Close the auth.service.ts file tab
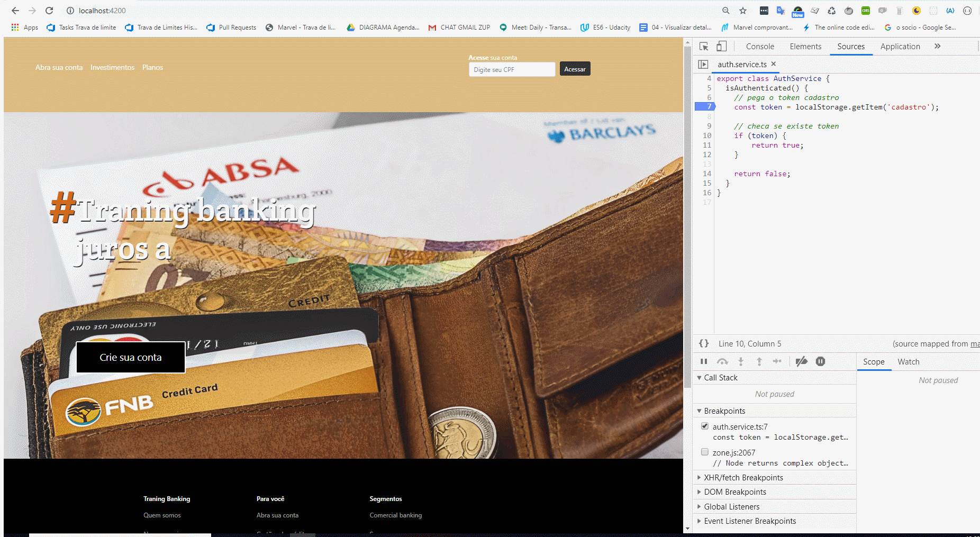This screenshot has width=980, height=537. [x=774, y=64]
